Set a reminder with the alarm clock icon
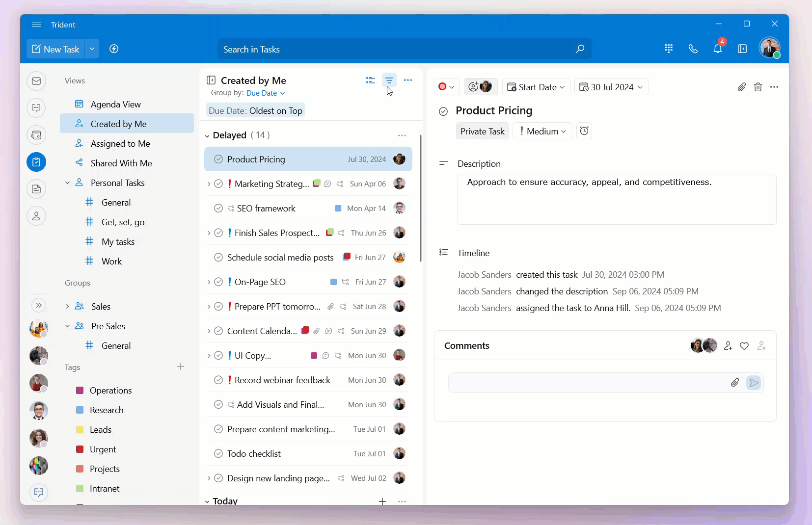 (584, 131)
